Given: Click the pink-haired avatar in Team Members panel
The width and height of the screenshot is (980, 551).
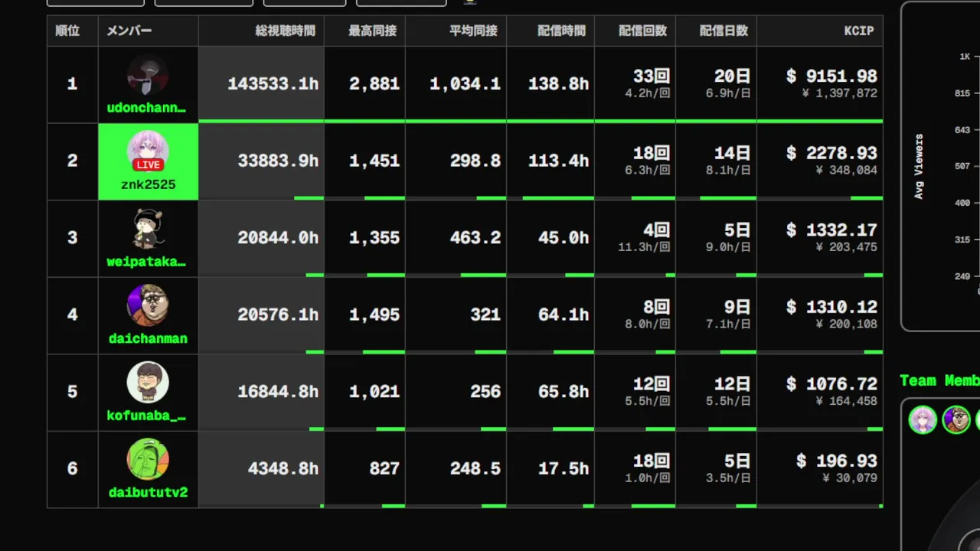Looking at the screenshot, I should point(923,419).
